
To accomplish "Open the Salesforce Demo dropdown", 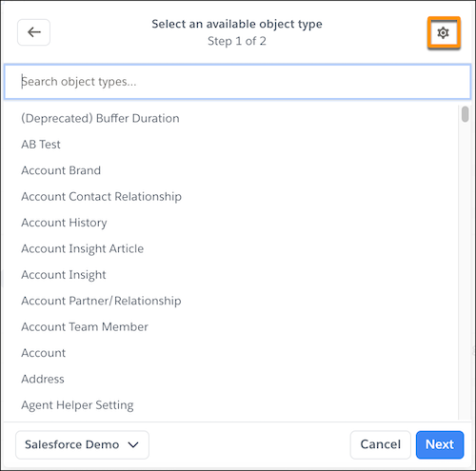I will pos(82,444).
